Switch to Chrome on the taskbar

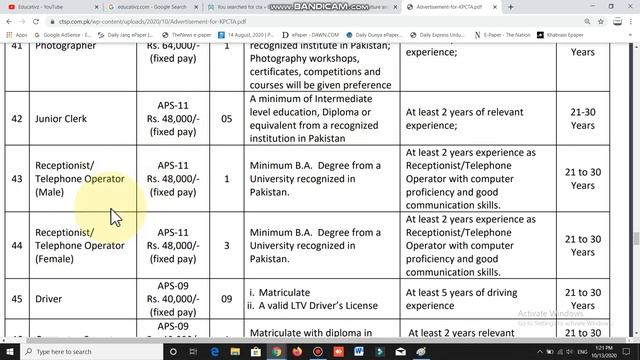(x=276, y=351)
